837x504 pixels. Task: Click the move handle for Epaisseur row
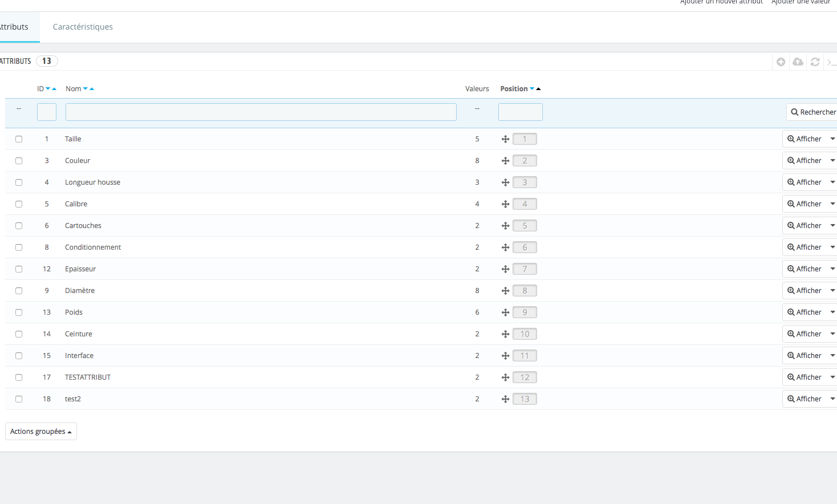tap(505, 269)
